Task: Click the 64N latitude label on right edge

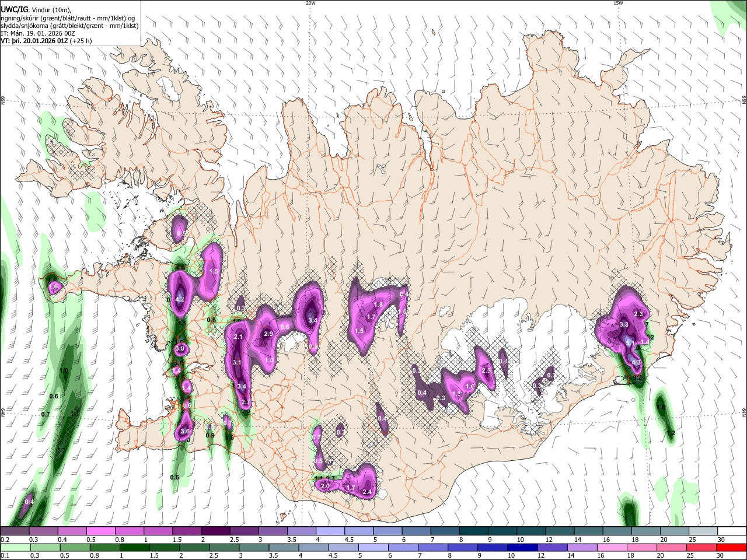Action: (744, 411)
